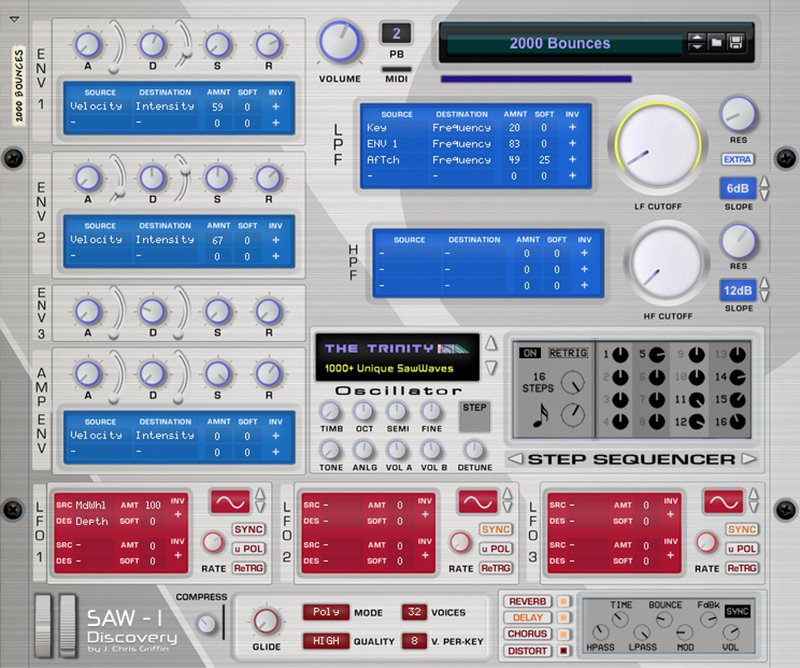Screen dimensions: 800x668
Task: Click the preset bank up arrow
Action: [697, 37]
